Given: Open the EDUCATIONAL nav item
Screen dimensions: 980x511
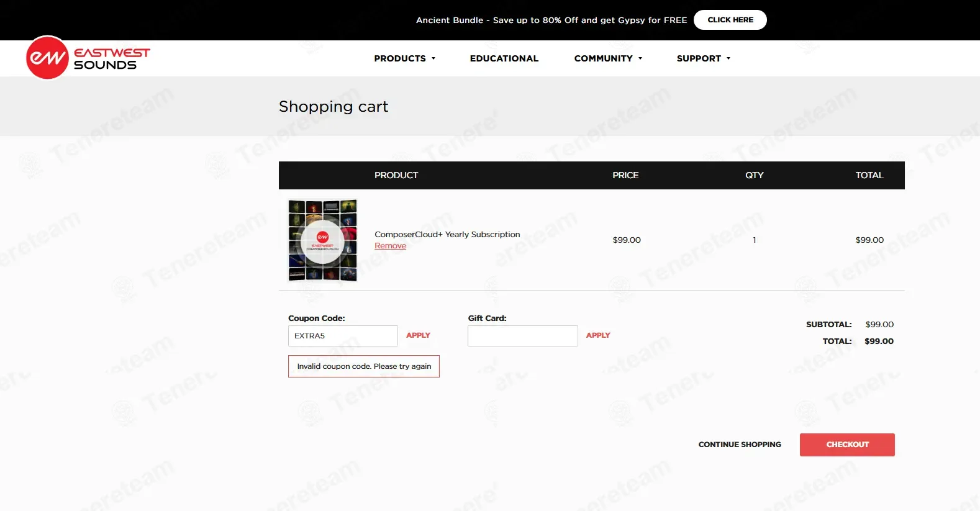Looking at the screenshot, I should point(504,58).
